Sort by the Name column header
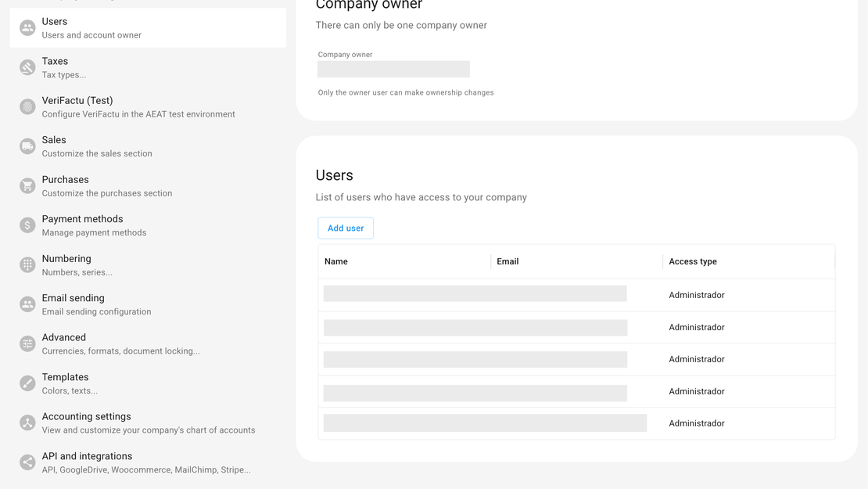868x489 pixels. pos(336,261)
